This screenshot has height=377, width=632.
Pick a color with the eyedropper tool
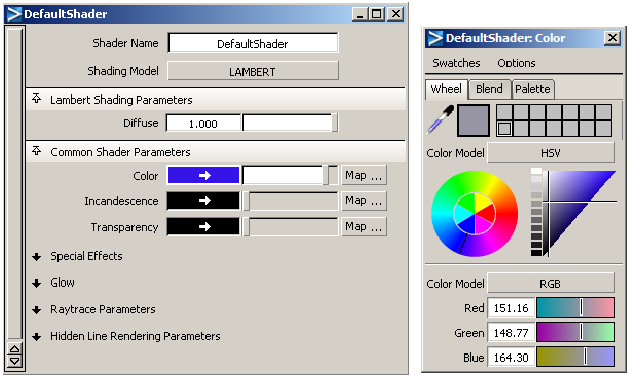point(440,120)
